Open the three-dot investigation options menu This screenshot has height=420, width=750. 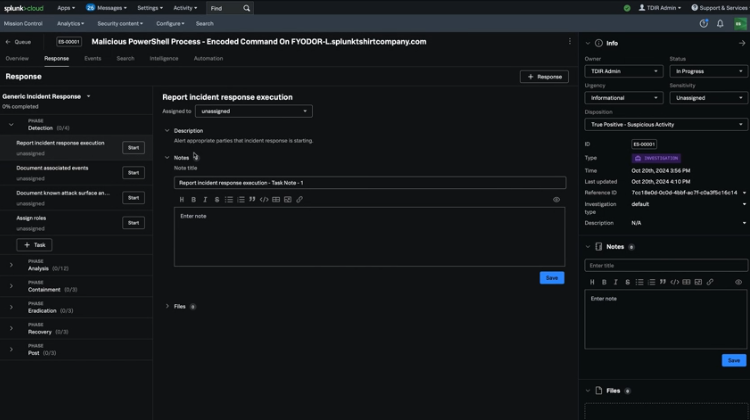[x=570, y=42]
